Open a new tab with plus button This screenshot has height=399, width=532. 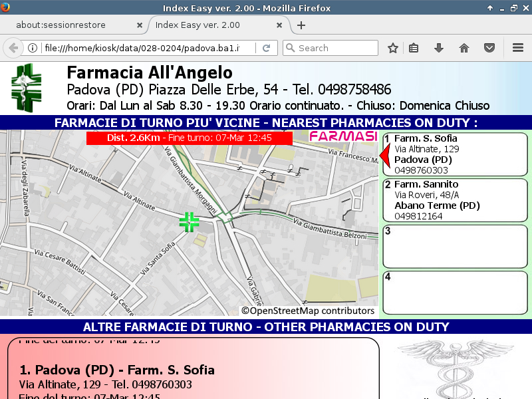[x=301, y=25]
